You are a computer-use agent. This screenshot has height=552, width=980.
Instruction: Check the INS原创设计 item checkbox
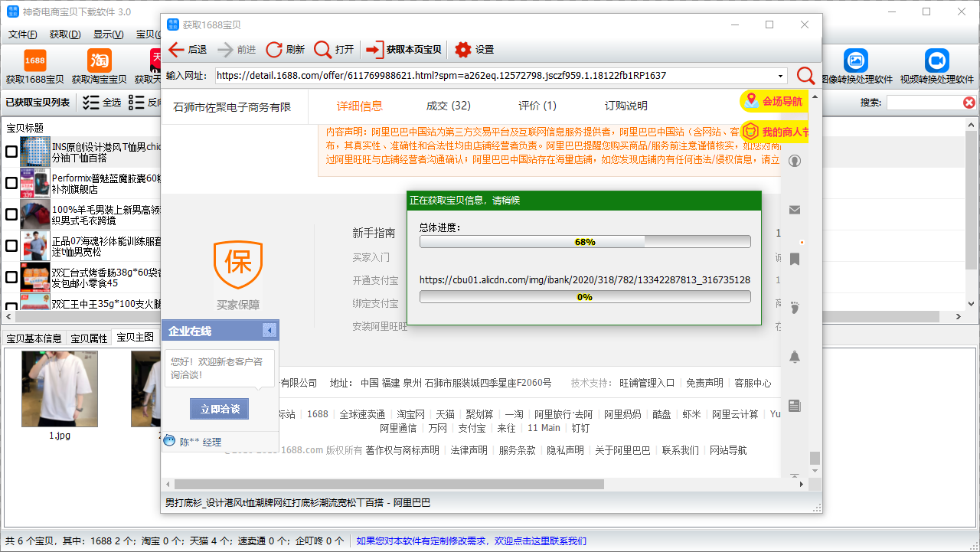point(11,152)
